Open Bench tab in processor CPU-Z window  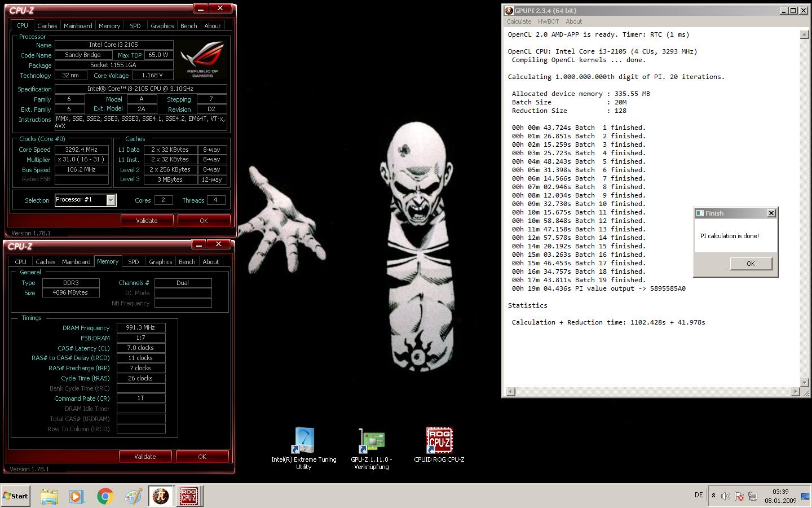click(188, 26)
